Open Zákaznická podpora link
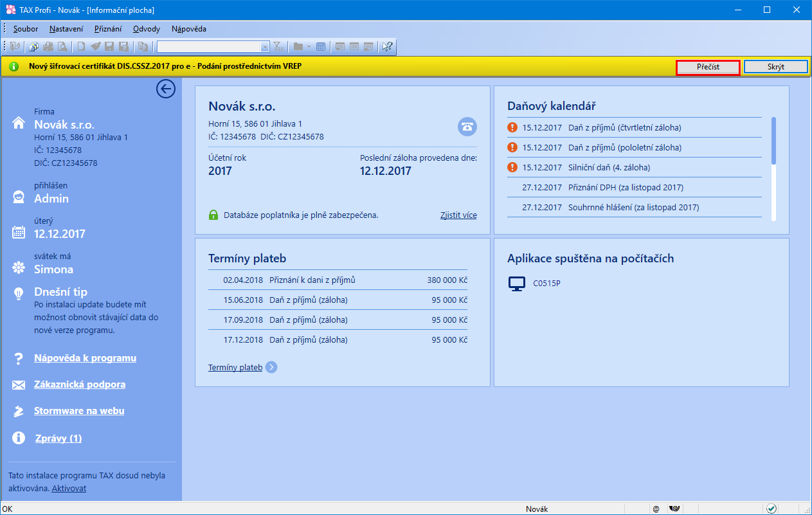812x515 pixels. pyautogui.click(x=80, y=384)
